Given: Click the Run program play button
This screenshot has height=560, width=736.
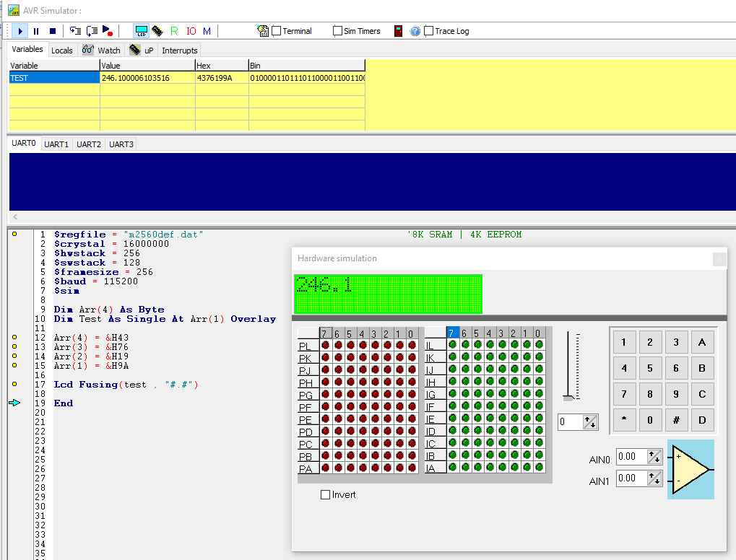Looking at the screenshot, I should tap(20, 31).
